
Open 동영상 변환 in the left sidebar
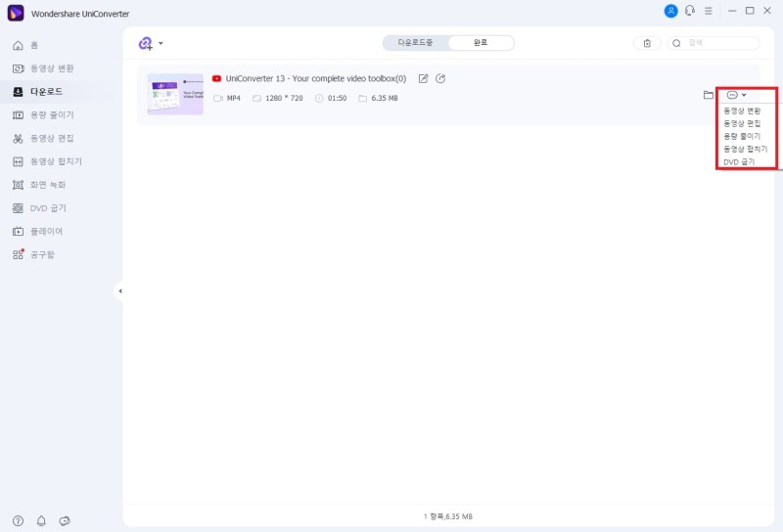click(43, 68)
